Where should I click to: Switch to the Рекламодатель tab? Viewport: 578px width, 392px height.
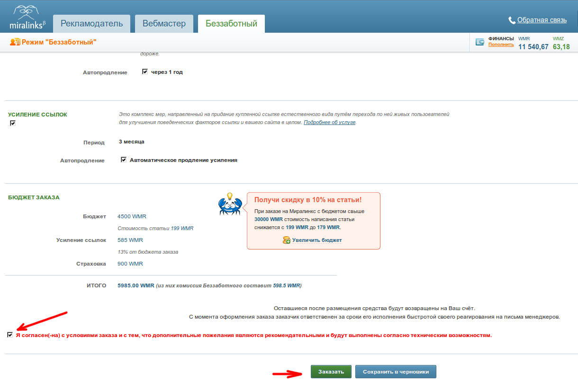point(92,24)
